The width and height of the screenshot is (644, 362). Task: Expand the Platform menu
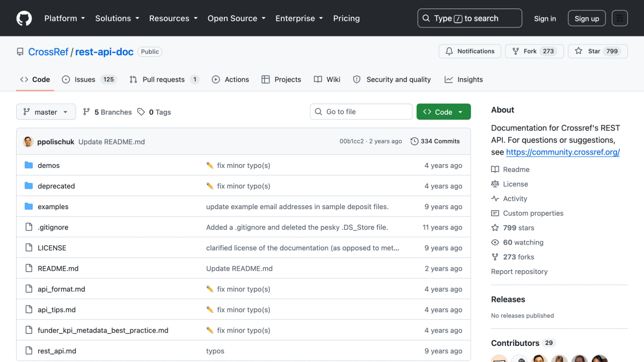[64, 18]
